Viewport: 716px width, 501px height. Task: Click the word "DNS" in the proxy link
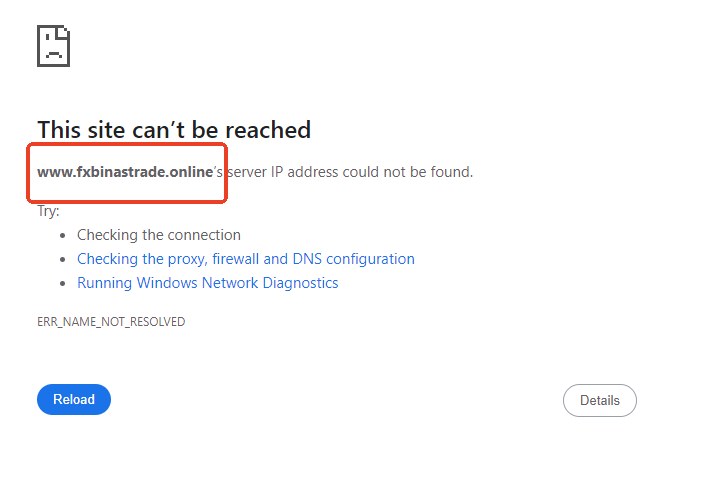click(x=307, y=259)
